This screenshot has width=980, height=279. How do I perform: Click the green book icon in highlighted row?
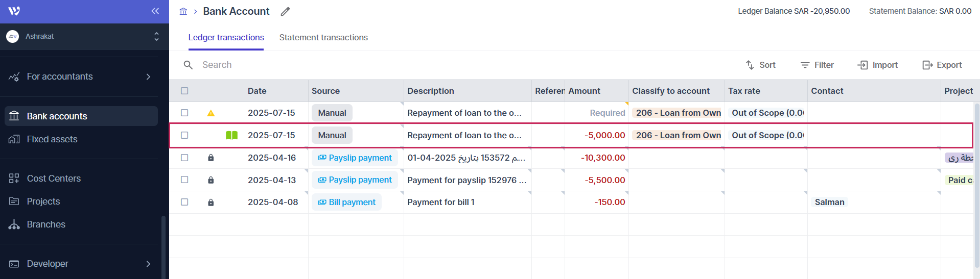231,136
